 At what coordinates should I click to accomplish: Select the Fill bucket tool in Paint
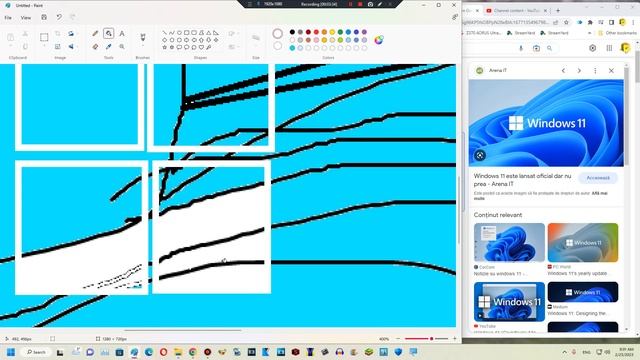(x=109, y=33)
